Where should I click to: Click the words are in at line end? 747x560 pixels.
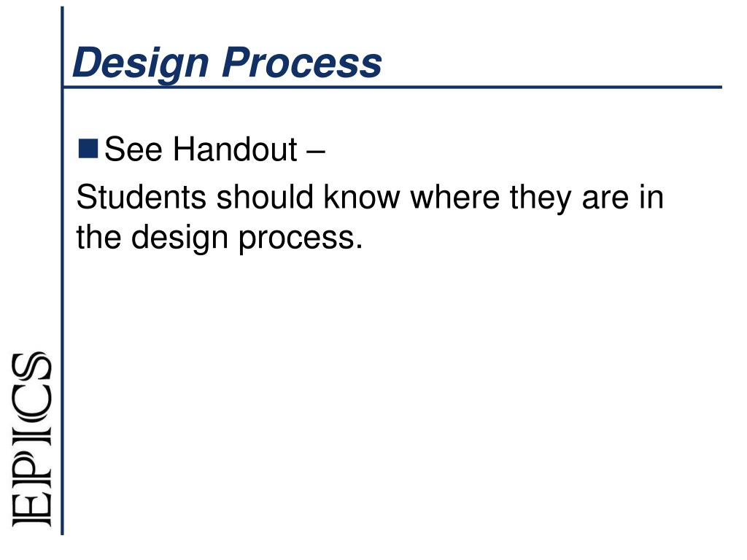point(623,197)
